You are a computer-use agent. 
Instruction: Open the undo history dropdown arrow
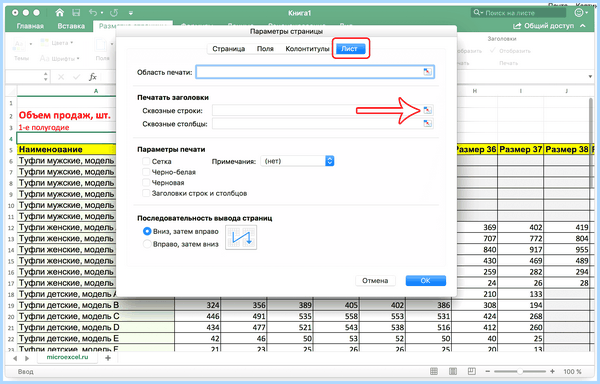point(102,13)
